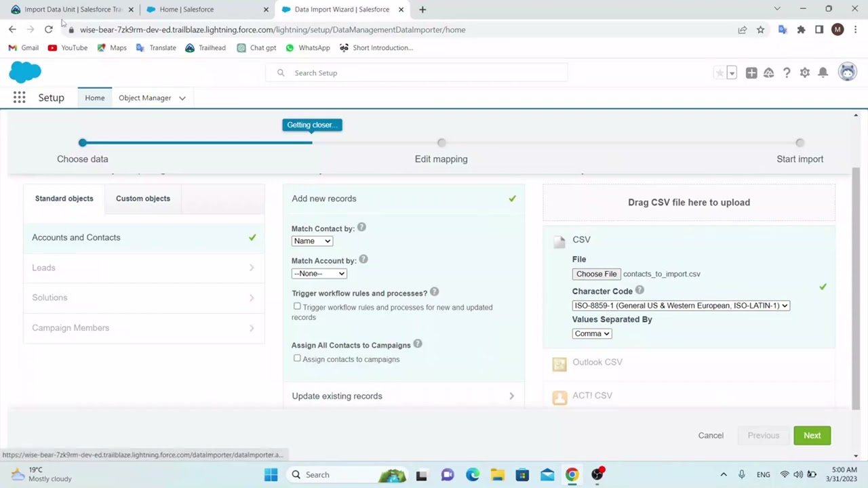Screen dimensions: 868x488
Task: Click the Edit mapping step marker
Action: 441,142
